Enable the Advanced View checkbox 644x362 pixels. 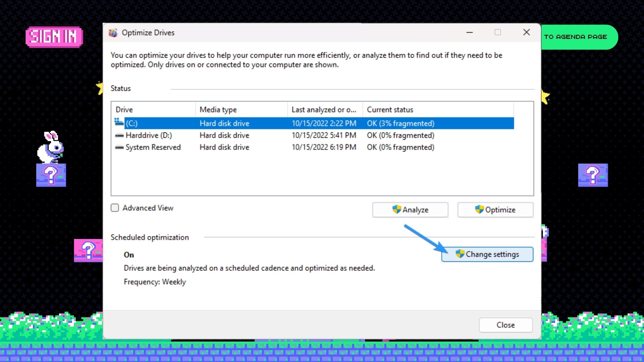[x=115, y=208]
